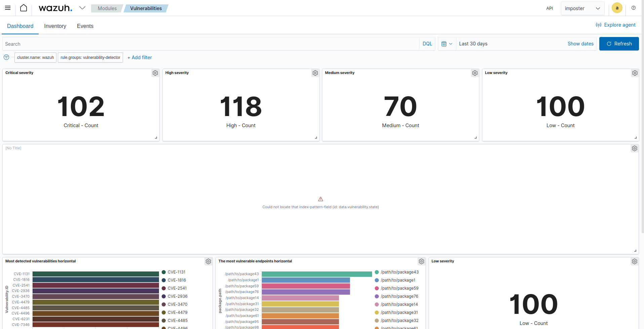Switch to the Events tab
The image size is (644, 329).
85,26
